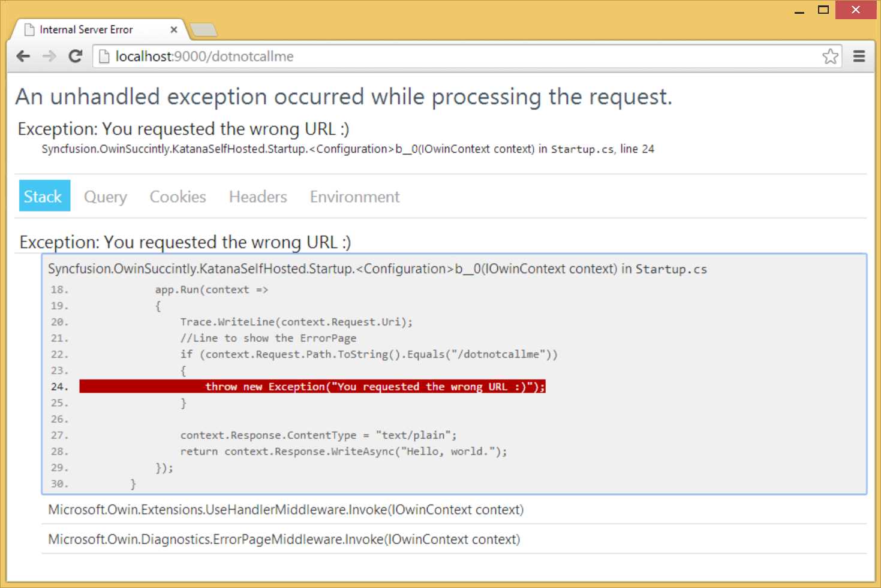Close the Internal Server Error tab
881x588 pixels.
pyautogui.click(x=174, y=29)
